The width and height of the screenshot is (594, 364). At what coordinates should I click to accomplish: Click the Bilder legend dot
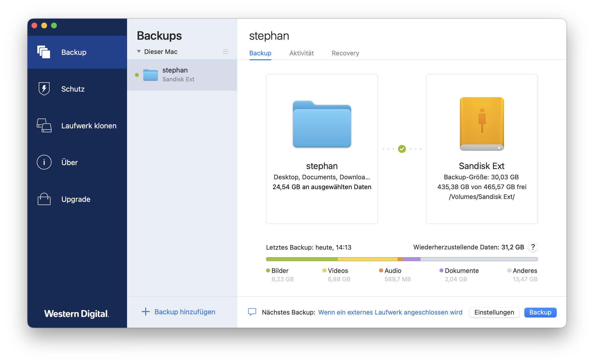pyautogui.click(x=268, y=270)
